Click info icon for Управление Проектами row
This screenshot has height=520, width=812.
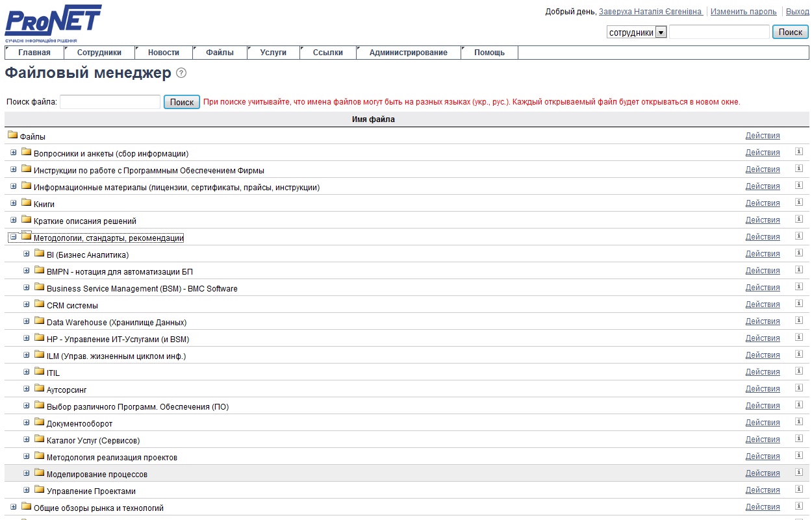click(x=799, y=489)
